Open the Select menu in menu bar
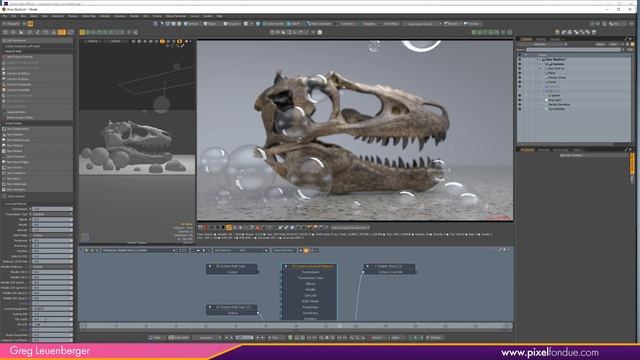The height and width of the screenshot is (360, 640). (34, 16)
